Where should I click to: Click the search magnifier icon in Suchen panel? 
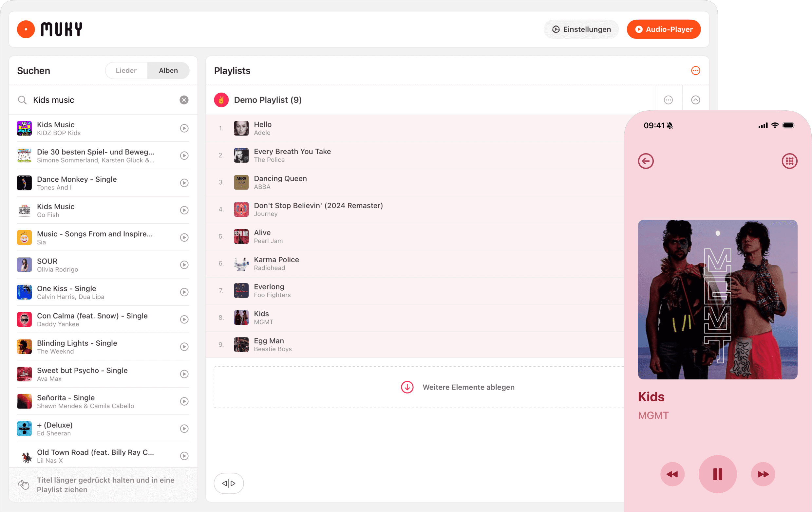[x=22, y=99]
